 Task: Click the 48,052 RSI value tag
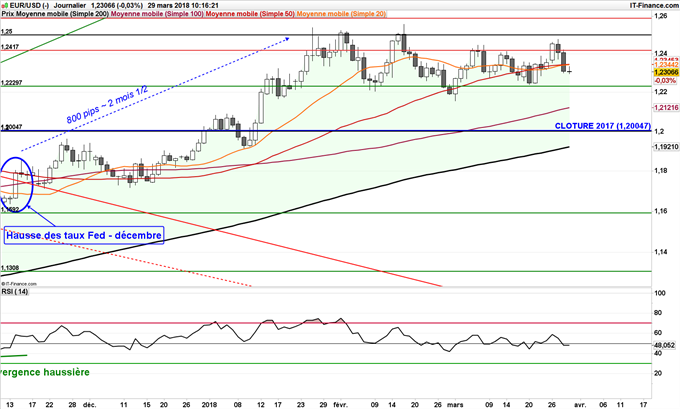pos(665,345)
